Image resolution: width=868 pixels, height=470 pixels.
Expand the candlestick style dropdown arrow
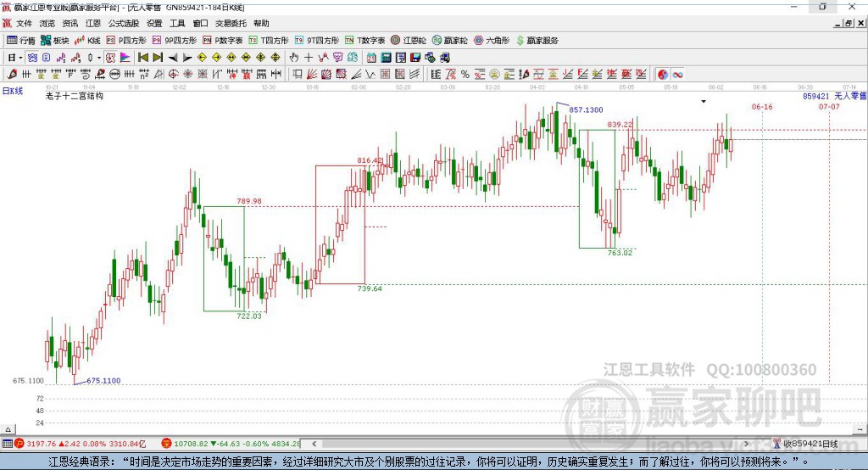coord(99,58)
